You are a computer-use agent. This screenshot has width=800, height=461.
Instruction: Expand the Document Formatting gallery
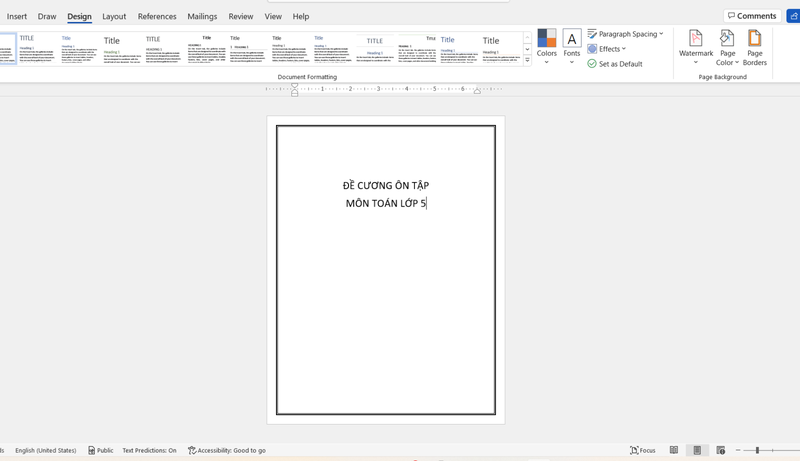pyautogui.click(x=527, y=61)
